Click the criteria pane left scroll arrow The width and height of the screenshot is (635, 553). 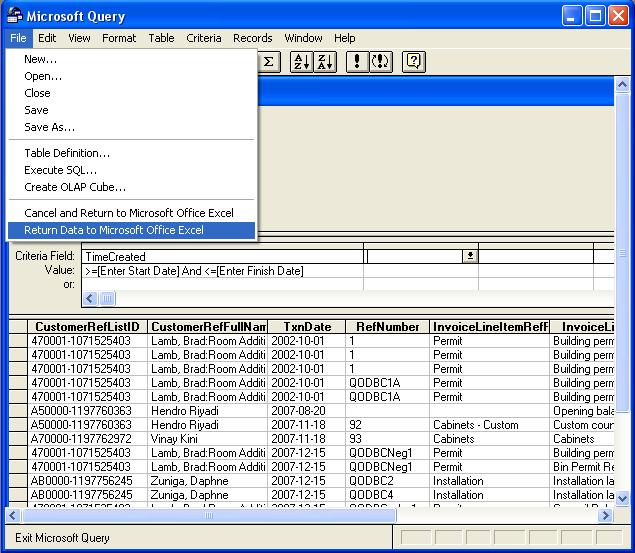click(x=90, y=299)
